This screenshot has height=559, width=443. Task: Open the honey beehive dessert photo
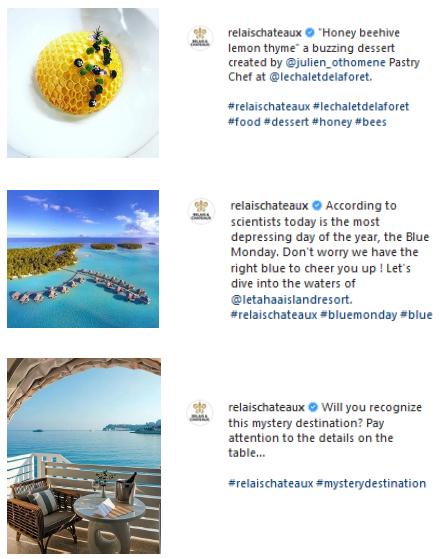click(83, 83)
